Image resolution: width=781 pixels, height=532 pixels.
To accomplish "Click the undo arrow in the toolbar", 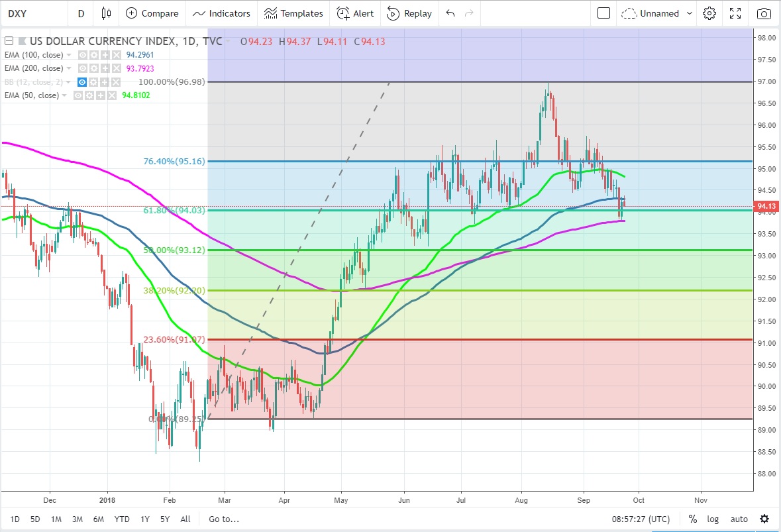I will [450, 13].
